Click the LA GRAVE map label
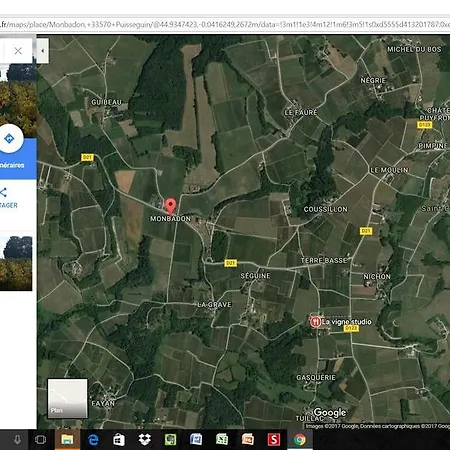 click(x=214, y=305)
